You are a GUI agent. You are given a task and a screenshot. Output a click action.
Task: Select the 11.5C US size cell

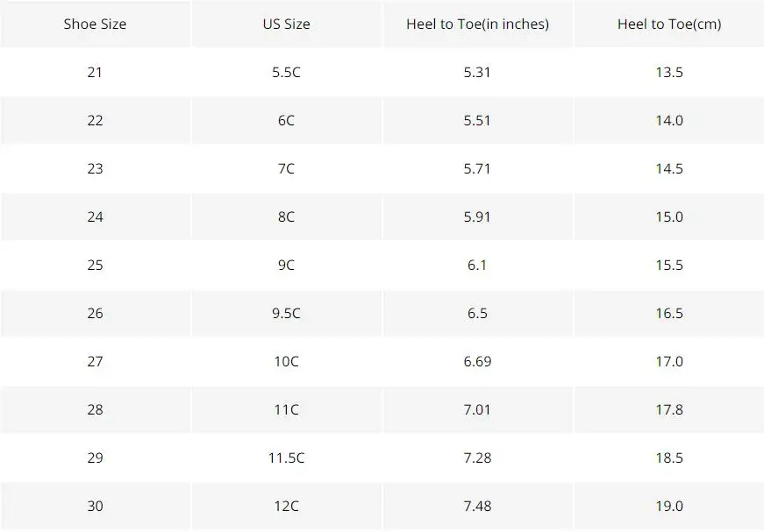point(286,458)
